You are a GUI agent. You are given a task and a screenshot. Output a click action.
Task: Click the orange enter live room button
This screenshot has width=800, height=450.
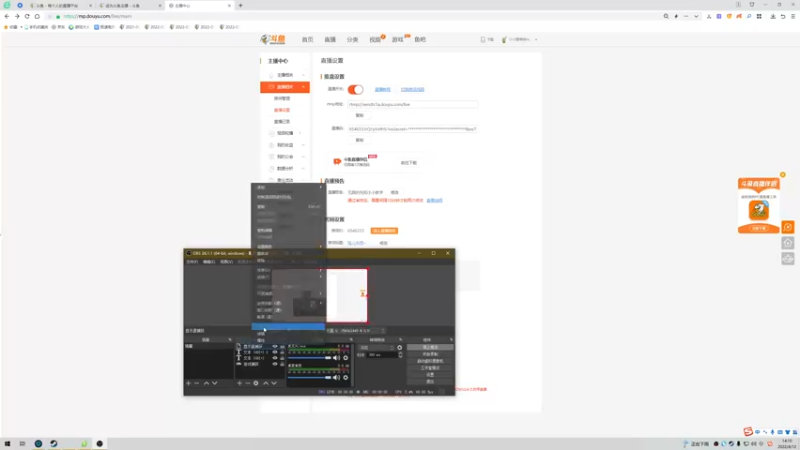pyautogui.click(x=384, y=231)
